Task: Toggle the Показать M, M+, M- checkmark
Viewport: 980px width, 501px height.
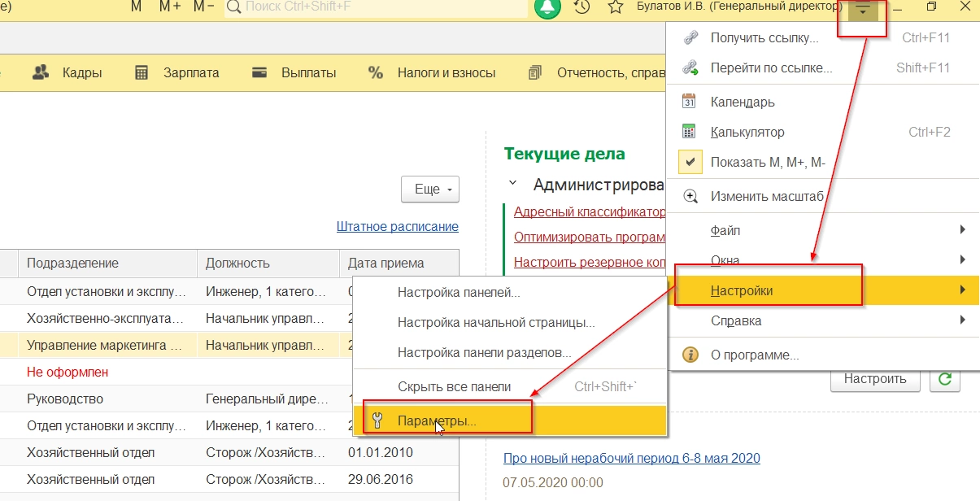Action: [690, 162]
